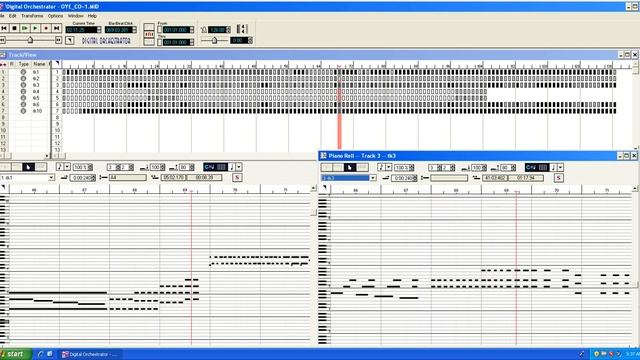Click the tempo offset slider handle
Screen dimensions: 640x360
pyautogui.click(x=214, y=40)
